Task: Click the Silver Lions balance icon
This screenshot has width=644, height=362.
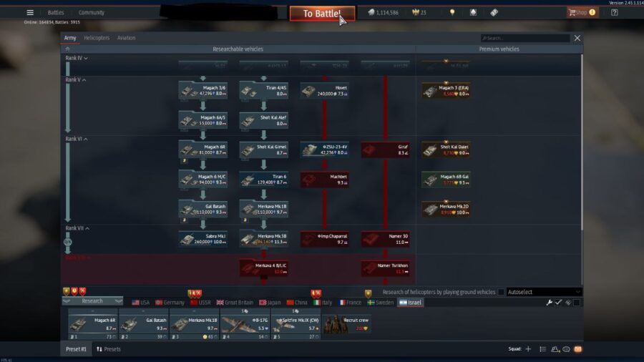Action: tap(371, 12)
